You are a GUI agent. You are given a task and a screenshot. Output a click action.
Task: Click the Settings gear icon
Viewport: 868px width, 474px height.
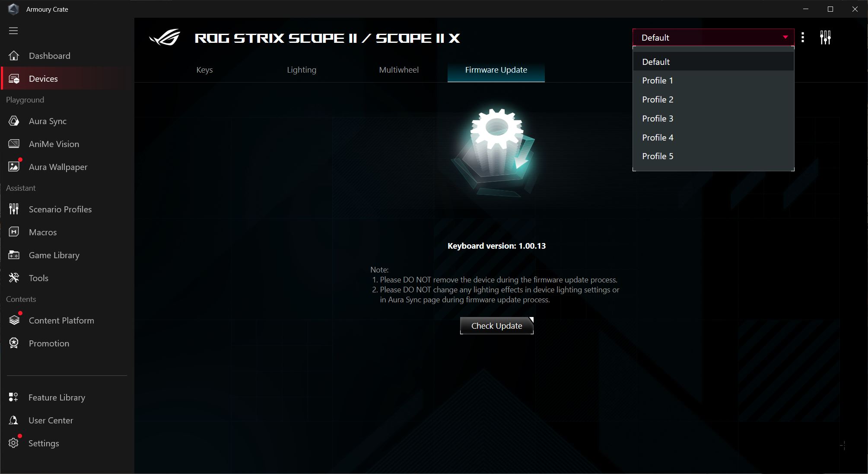point(13,443)
